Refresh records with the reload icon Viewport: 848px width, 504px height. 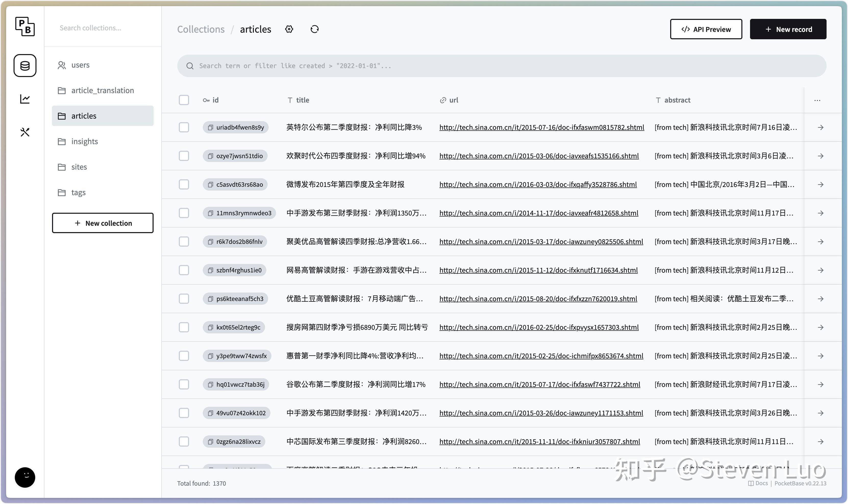click(x=315, y=29)
